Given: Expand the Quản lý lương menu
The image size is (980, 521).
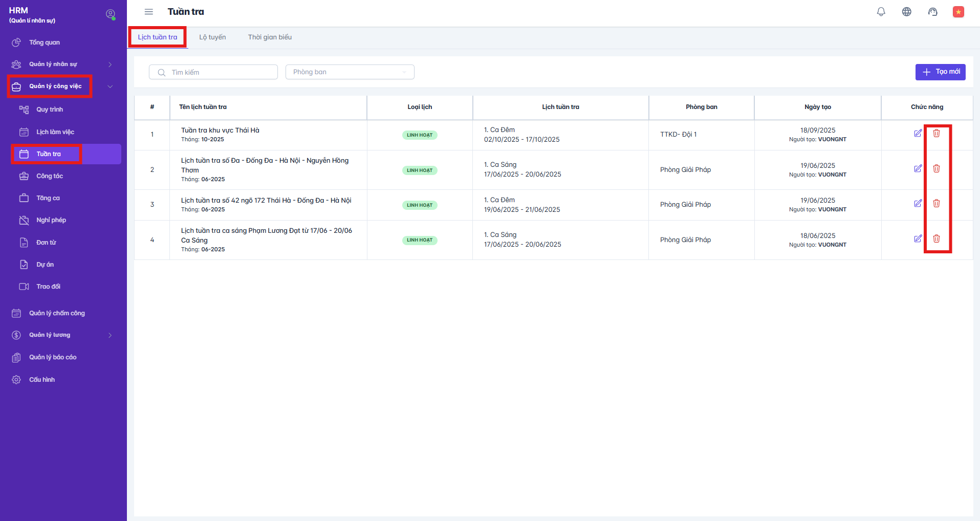Looking at the screenshot, I should pos(61,335).
